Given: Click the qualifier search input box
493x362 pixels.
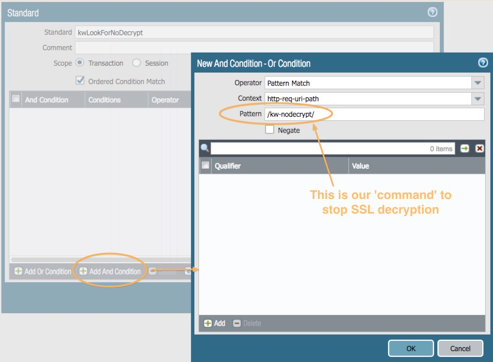Looking at the screenshot, I should tap(333, 148).
